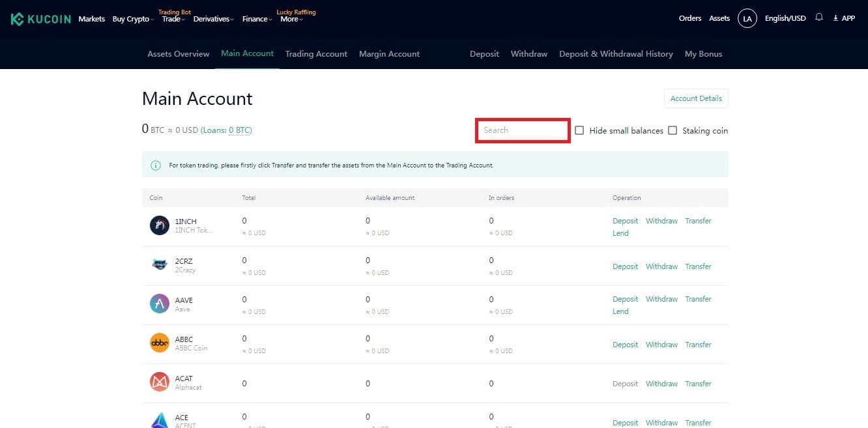Expand the Trade dropdown menu

tap(173, 19)
